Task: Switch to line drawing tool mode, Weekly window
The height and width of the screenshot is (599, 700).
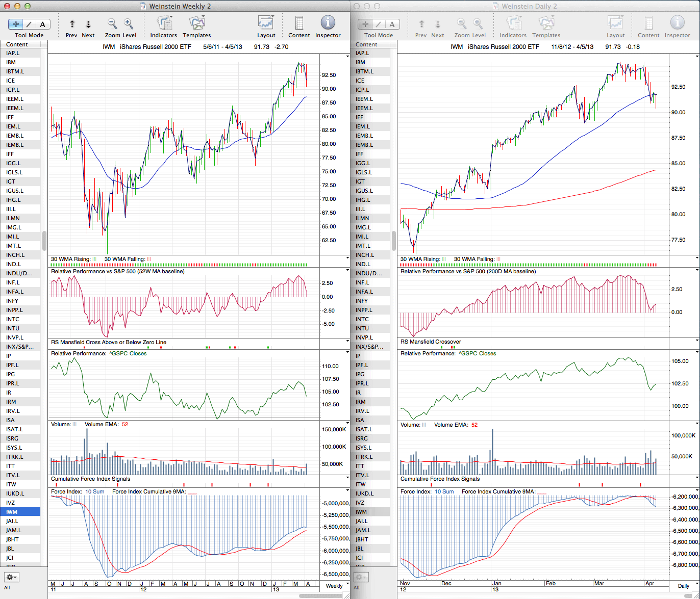Action: tap(29, 24)
